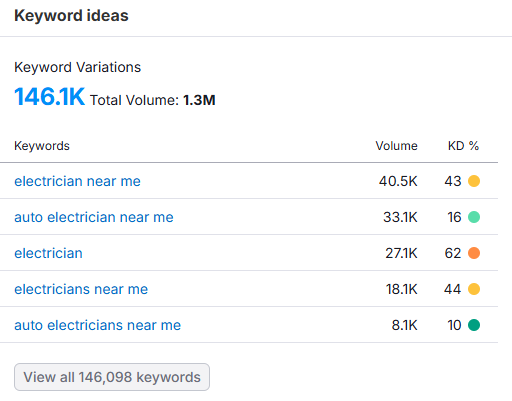Screen dimensions: 512x401
Task: Click the Volume column header
Action: pos(396,146)
